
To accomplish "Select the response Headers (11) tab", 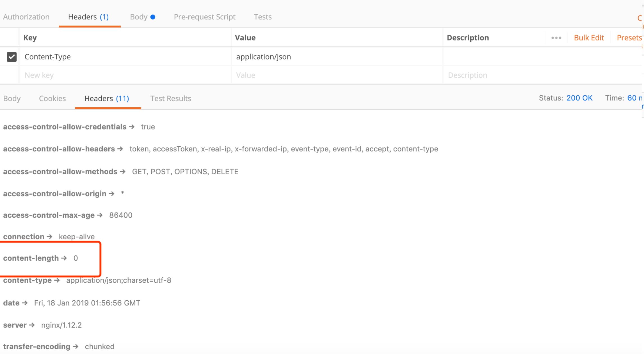I will (x=107, y=99).
